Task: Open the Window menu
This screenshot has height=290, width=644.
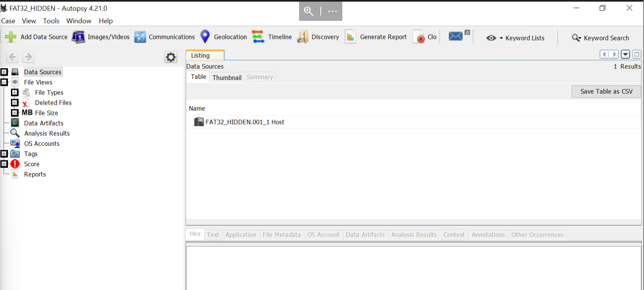Action: [79, 21]
